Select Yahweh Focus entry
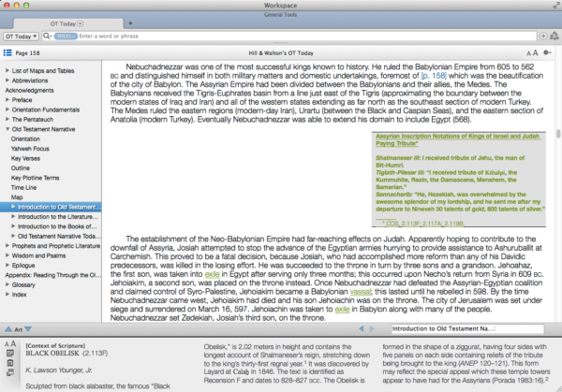This screenshot has width=562, height=392. (30, 149)
